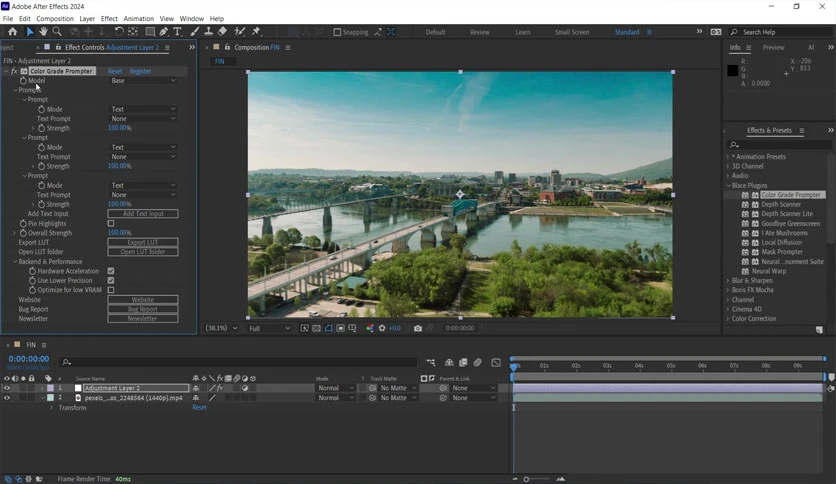Open first Text Prompt None dropdown
Image resolution: width=836 pixels, height=484 pixels.
[x=143, y=119]
